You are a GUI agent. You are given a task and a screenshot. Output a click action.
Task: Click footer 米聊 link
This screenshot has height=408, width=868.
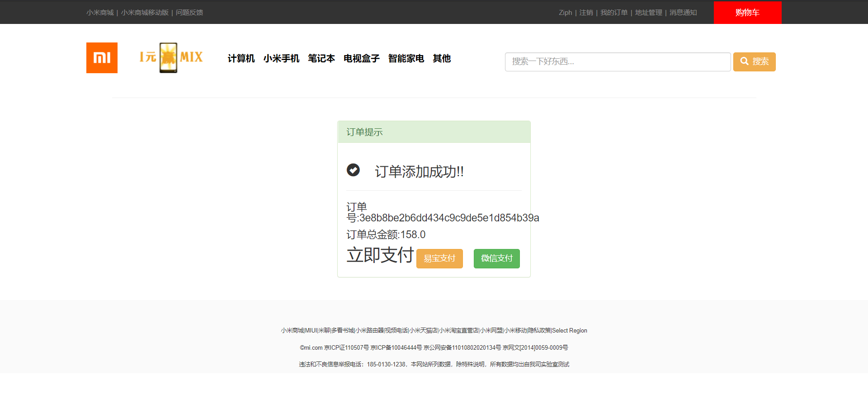click(x=324, y=331)
